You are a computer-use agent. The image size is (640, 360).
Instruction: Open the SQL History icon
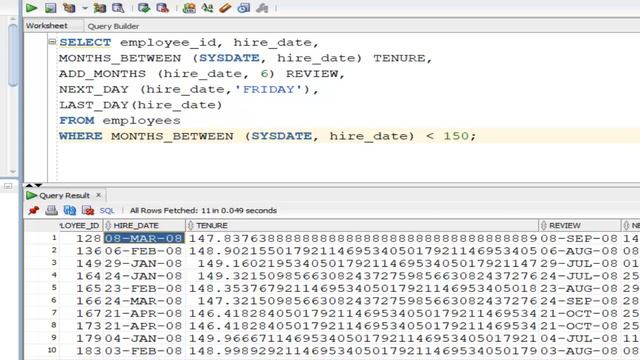click(244, 8)
